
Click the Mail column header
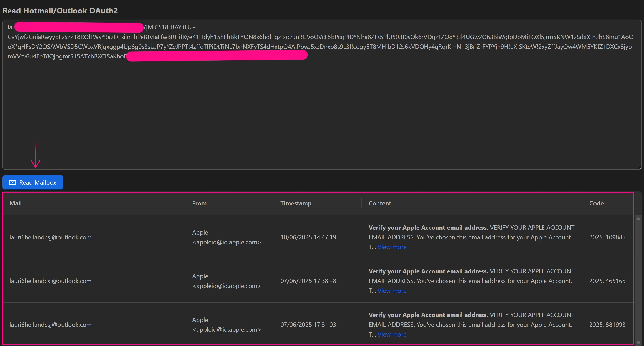pos(15,203)
